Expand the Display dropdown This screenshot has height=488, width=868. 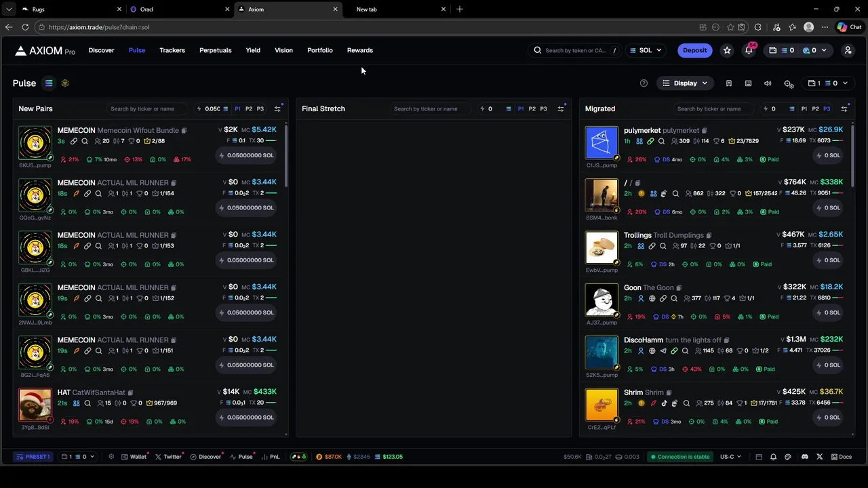pos(685,83)
